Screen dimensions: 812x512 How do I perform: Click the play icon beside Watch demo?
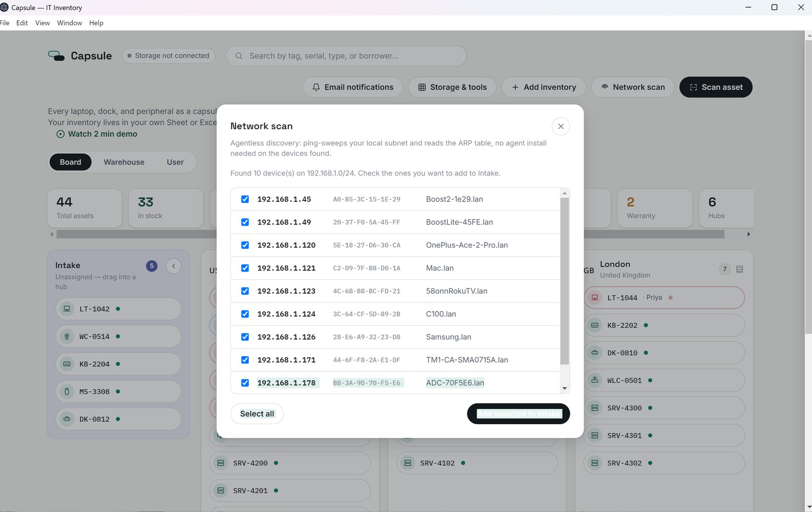coord(60,134)
